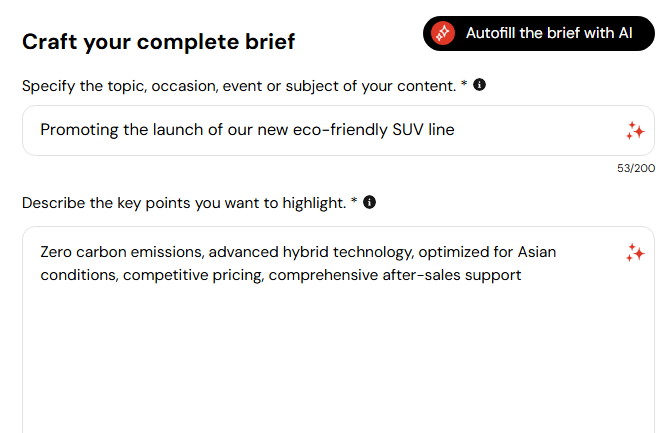Click the required asterisk after the topic label

click(x=464, y=83)
